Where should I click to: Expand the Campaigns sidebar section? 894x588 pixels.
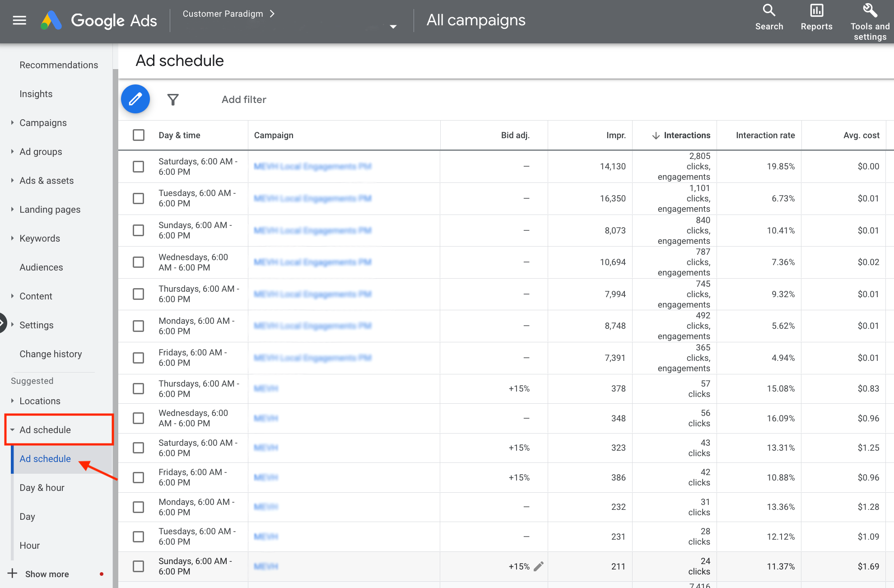(11, 122)
